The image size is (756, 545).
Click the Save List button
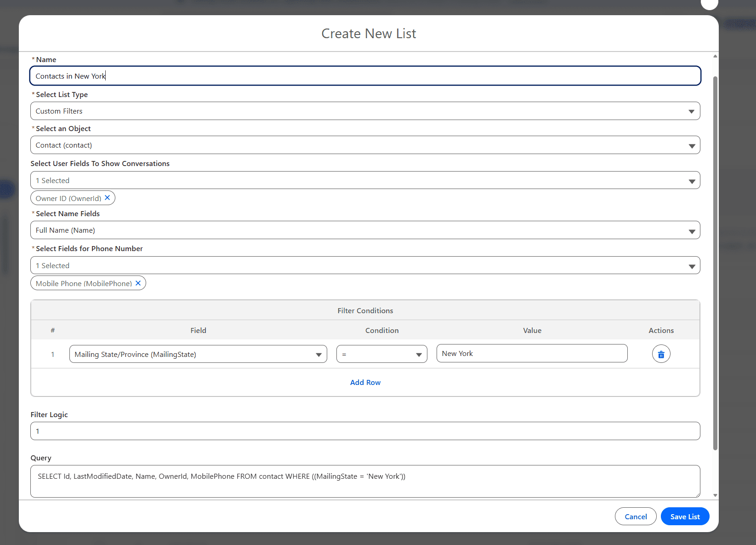(685, 516)
